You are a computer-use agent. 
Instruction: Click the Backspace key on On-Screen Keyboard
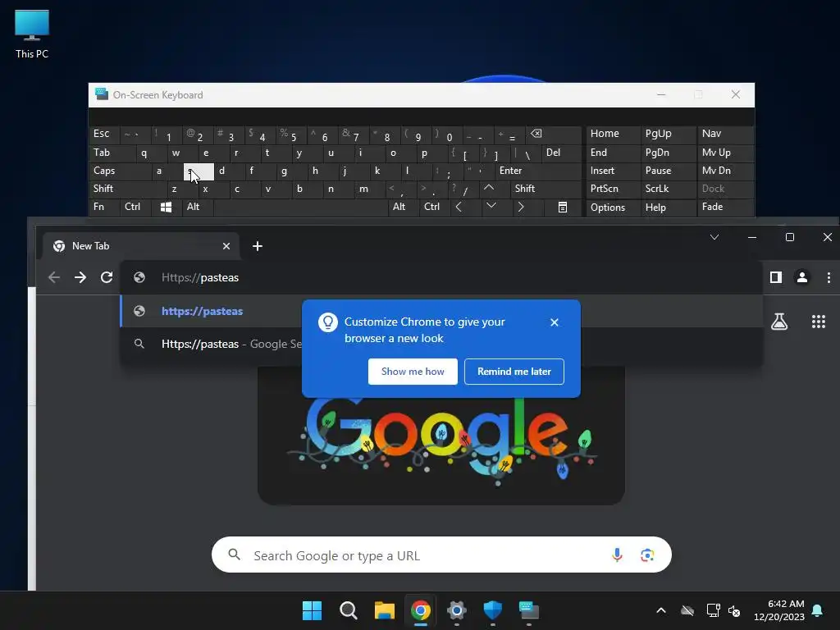click(x=553, y=134)
